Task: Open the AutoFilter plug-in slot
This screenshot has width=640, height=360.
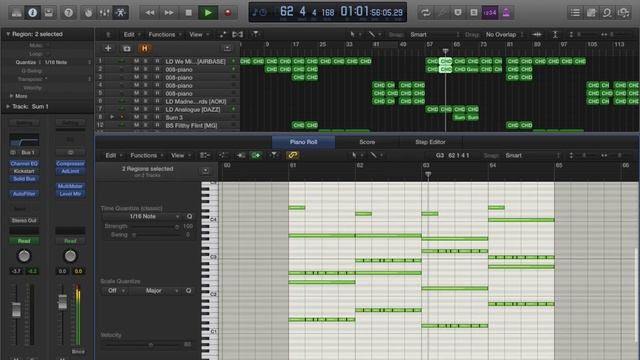Action: (x=24, y=194)
